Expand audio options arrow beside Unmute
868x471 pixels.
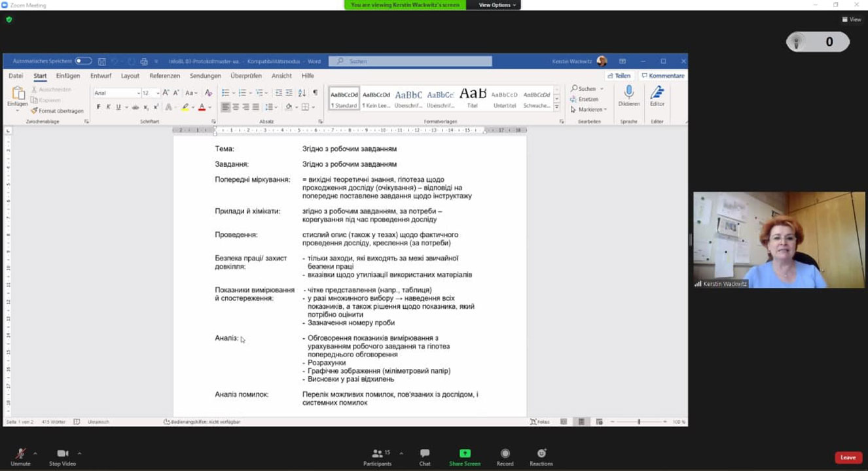click(x=35, y=453)
